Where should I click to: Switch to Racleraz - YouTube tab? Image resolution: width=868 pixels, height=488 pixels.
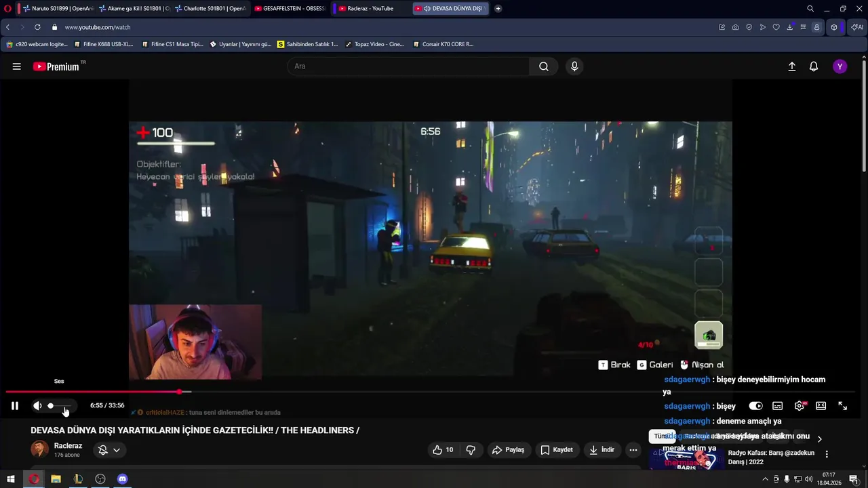370,9
